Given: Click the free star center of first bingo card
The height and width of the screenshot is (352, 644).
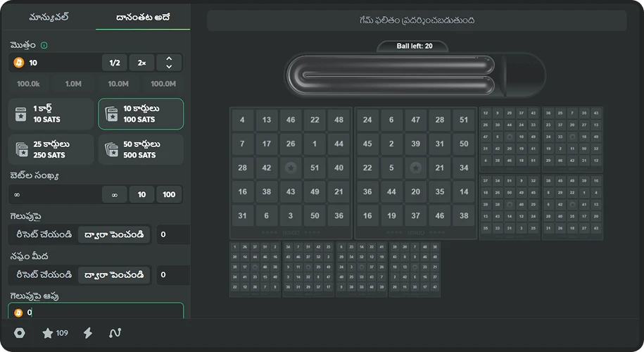Looking at the screenshot, I should click(x=291, y=168).
